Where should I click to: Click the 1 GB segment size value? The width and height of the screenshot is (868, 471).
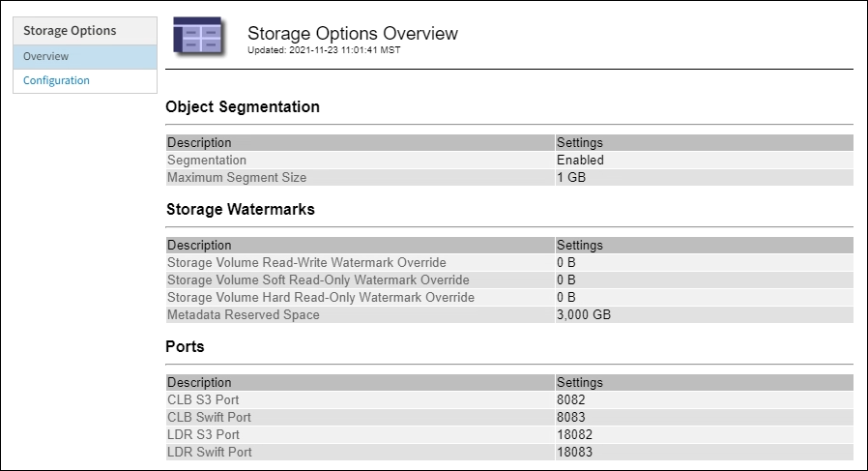[571, 178]
